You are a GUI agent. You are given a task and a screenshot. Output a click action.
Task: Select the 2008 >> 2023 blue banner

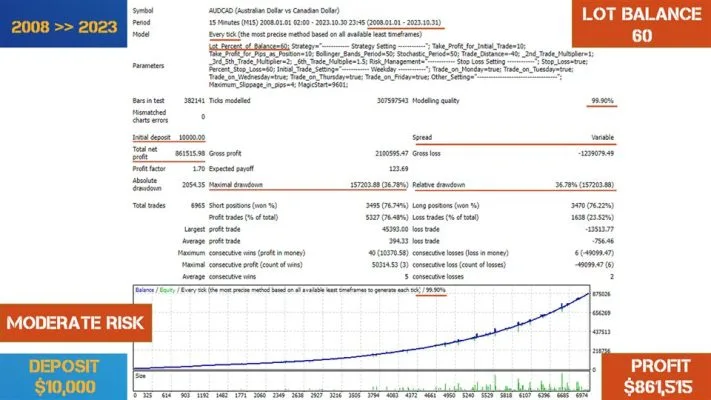point(63,24)
